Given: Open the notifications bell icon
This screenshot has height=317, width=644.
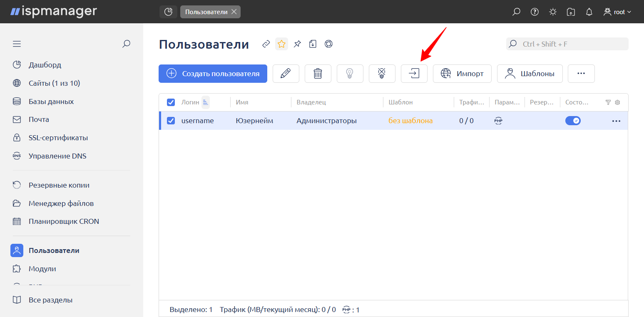Looking at the screenshot, I should pos(589,12).
